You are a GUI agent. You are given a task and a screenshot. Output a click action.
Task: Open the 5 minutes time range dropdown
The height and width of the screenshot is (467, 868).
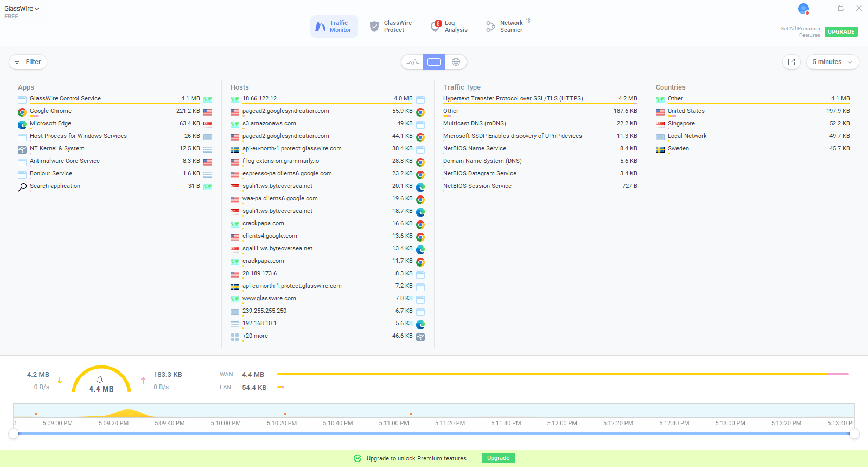pyautogui.click(x=832, y=62)
